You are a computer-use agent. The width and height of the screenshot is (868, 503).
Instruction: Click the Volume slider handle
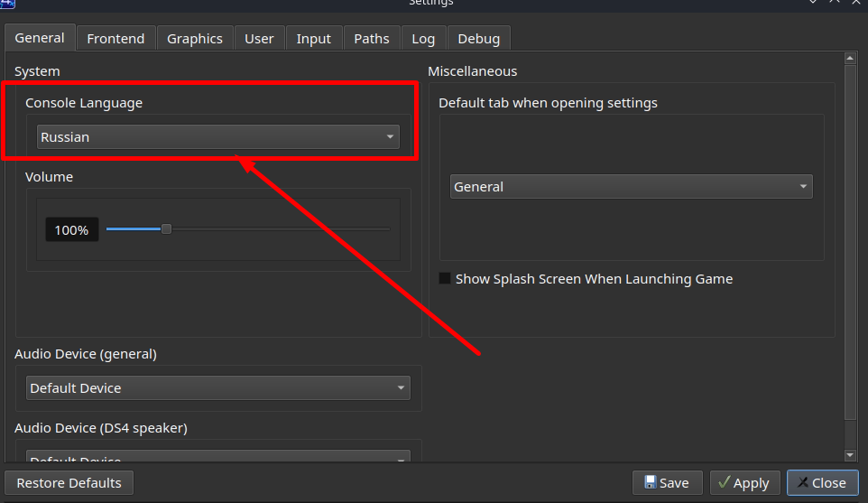coord(166,229)
